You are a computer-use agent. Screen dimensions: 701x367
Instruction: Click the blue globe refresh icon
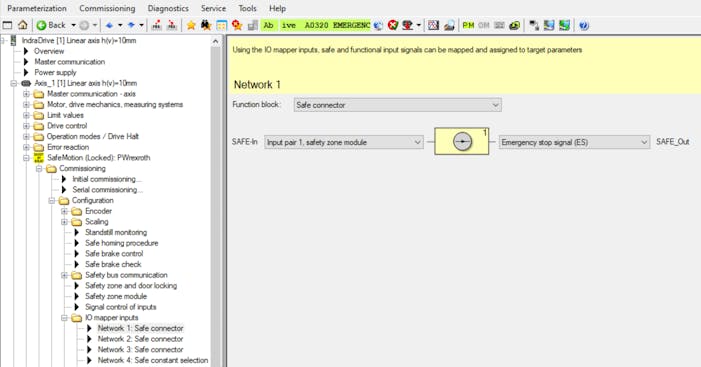pos(378,25)
